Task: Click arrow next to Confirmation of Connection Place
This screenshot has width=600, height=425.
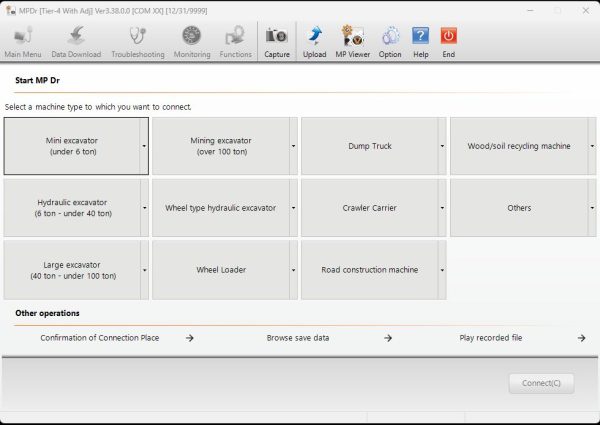Action: (x=190, y=338)
